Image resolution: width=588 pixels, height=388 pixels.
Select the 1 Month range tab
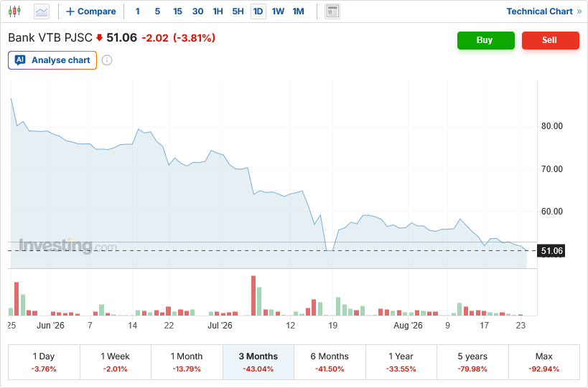(x=187, y=362)
